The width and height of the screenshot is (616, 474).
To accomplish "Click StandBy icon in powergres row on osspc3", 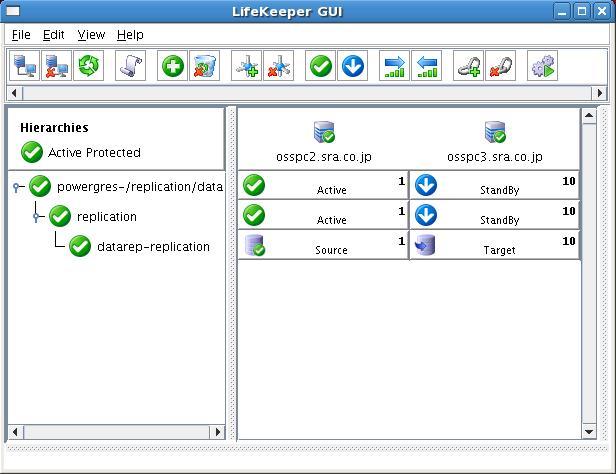I will 426,185.
